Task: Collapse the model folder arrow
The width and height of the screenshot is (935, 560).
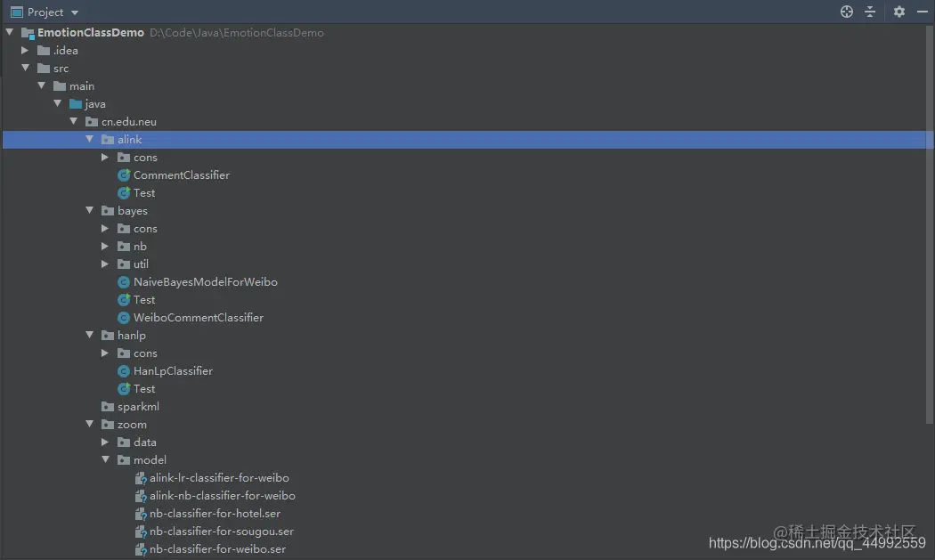Action: (x=106, y=459)
